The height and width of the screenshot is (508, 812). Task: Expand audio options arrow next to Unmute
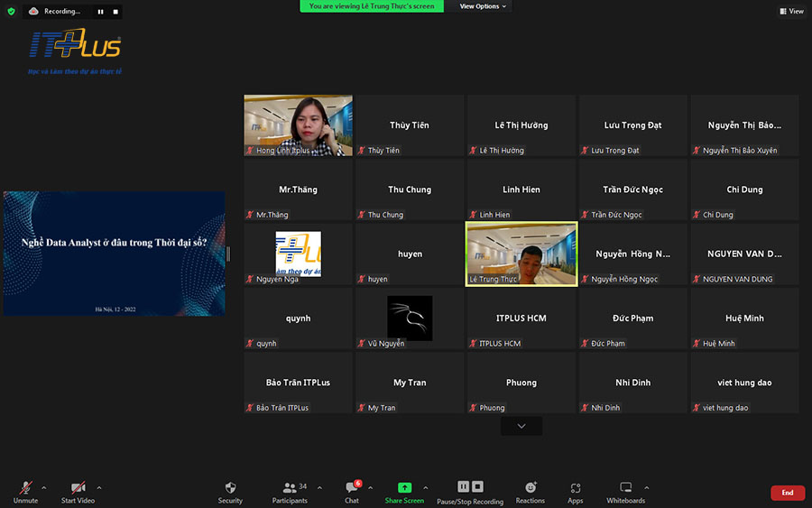point(43,487)
